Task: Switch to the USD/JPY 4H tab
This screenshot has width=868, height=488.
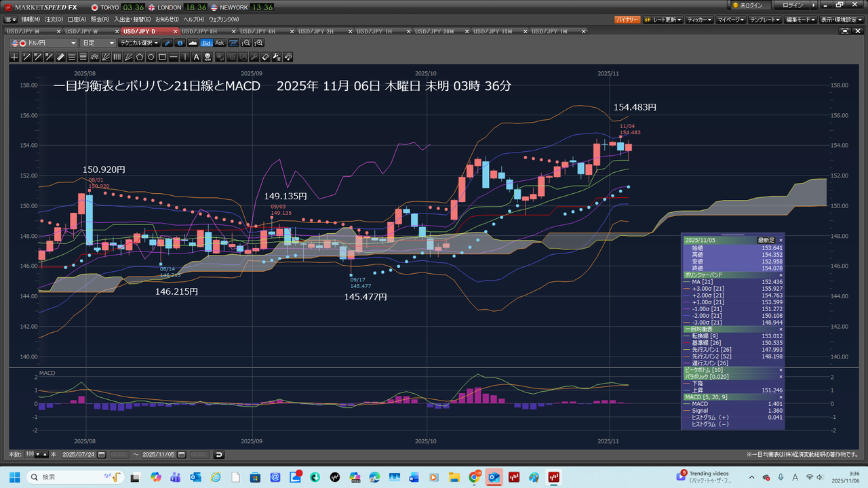Action: click(262, 31)
